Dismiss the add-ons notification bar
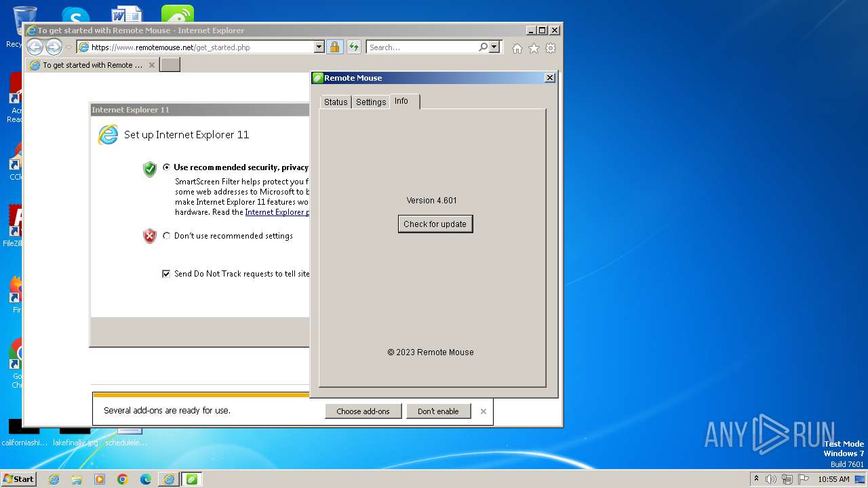This screenshot has height=488, width=868. pyautogui.click(x=484, y=411)
